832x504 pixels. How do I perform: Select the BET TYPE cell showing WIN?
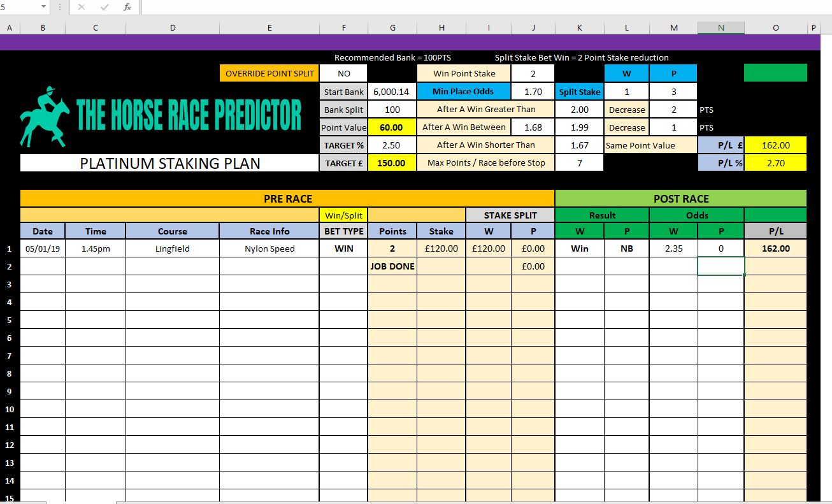coord(344,248)
